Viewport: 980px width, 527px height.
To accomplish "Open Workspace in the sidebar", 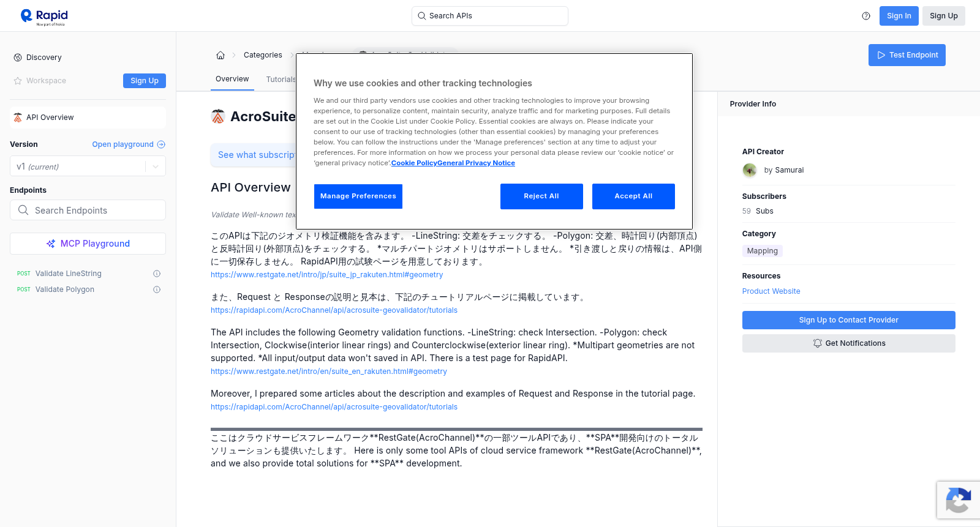I will tap(46, 81).
